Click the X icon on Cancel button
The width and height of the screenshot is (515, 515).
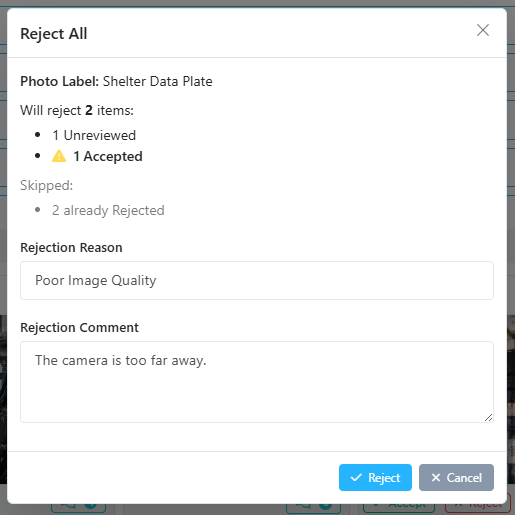pyautogui.click(x=436, y=477)
